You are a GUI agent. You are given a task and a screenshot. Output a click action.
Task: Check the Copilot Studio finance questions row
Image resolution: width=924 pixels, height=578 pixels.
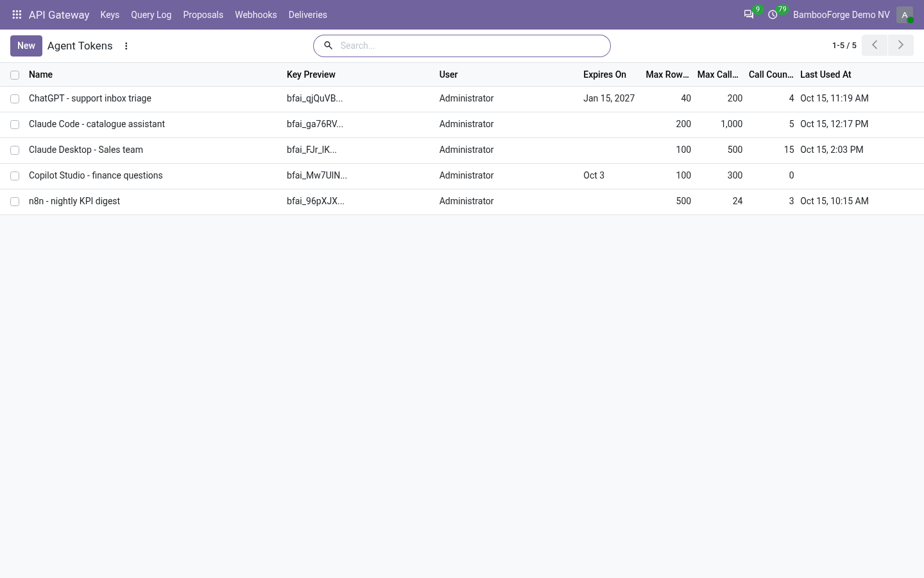(x=15, y=176)
